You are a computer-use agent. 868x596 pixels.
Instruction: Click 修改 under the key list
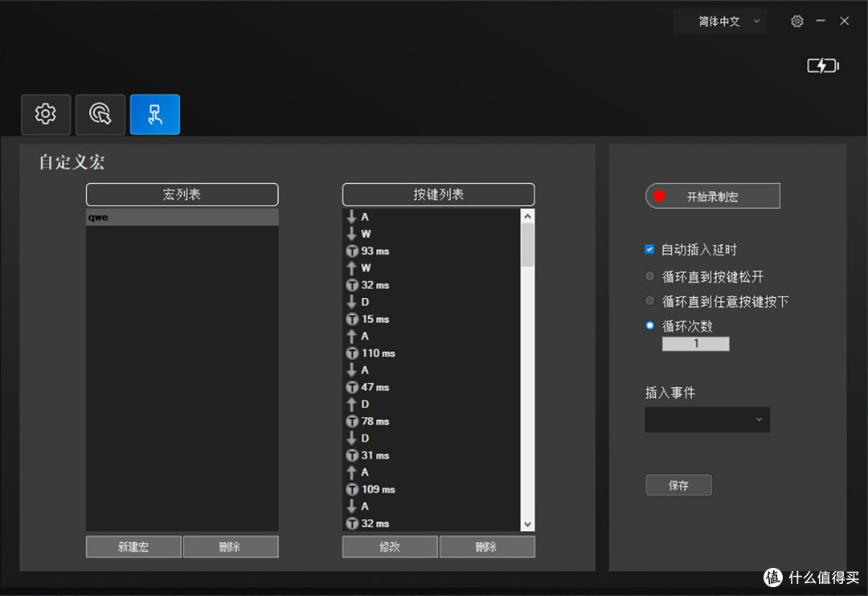pos(390,547)
